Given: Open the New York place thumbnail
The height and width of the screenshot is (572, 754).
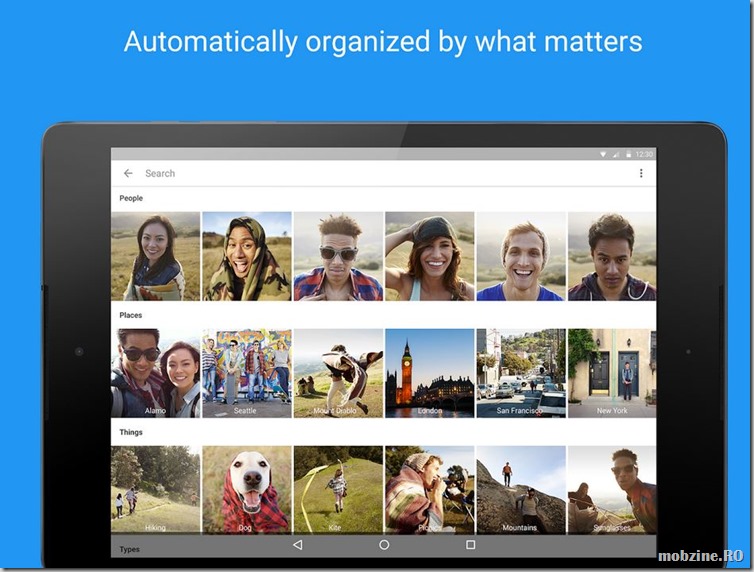Looking at the screenshot, I should click(x=612, y=373).
